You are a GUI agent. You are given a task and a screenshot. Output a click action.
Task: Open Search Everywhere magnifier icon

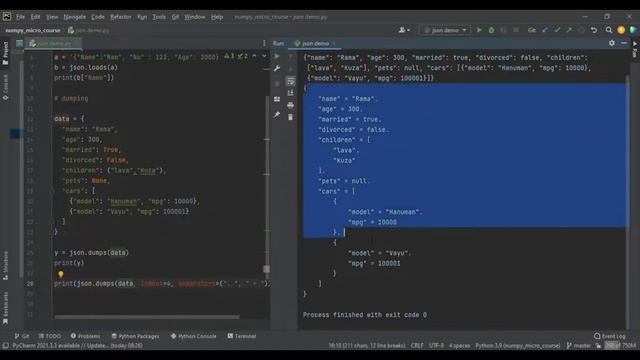click(x=609, y=30)
